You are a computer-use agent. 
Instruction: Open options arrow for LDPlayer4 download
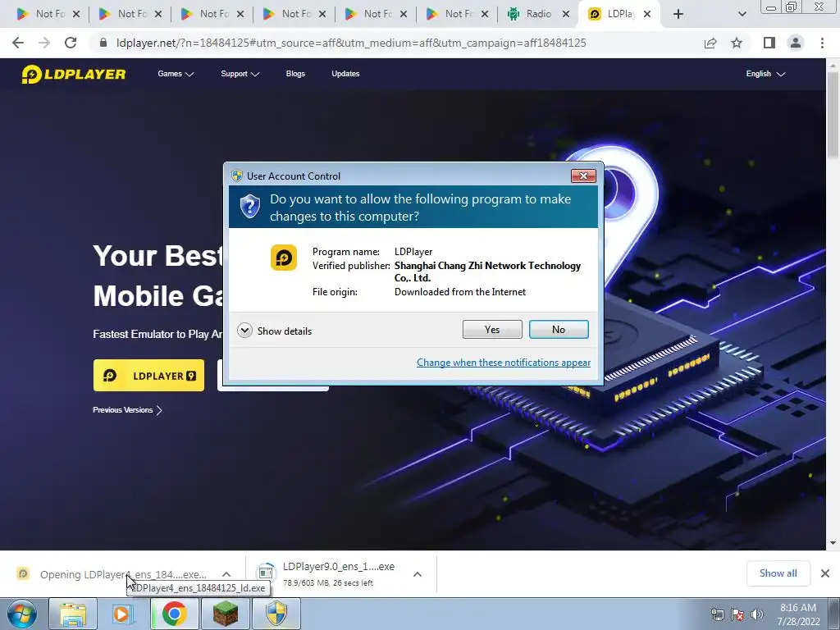click(226, 574)
